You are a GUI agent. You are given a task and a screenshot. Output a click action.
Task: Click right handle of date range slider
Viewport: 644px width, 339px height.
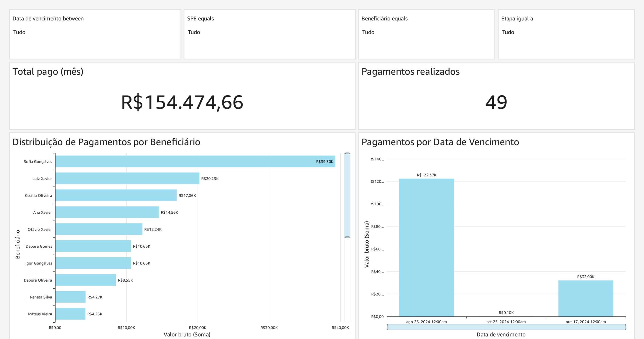tap(625, 327)
